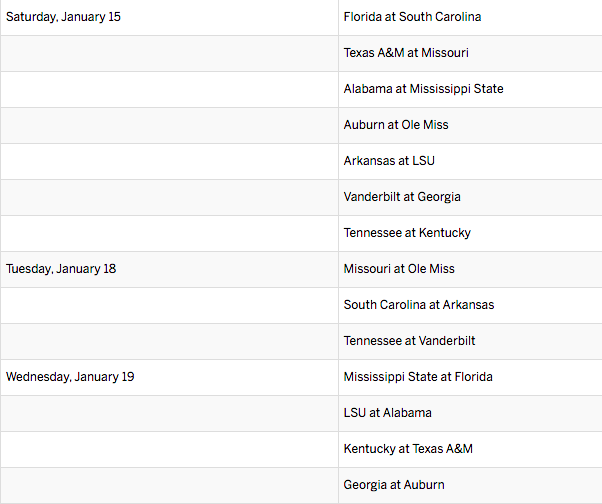Click empty date cell beside Georgia at Auburn
Image resolution: width=602 pixels, height=504 pixels.
pyautogui.click(x=169, y=485)
